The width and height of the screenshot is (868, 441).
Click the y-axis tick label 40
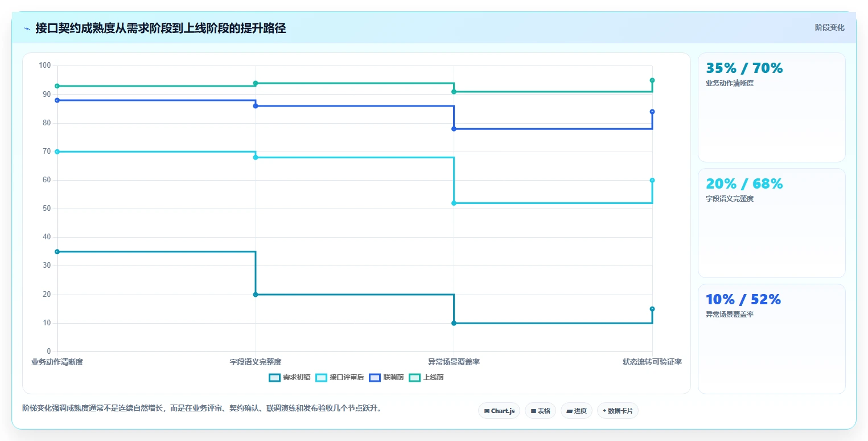[47, 237]
